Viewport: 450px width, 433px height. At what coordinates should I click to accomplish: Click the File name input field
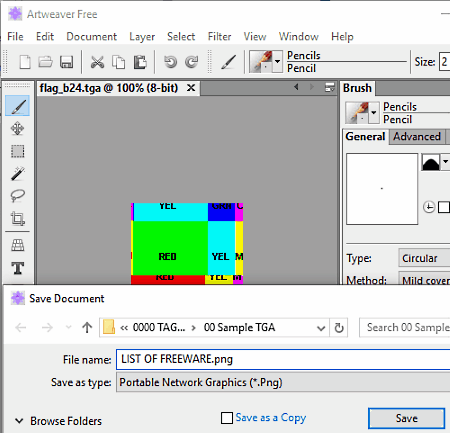pyautogui.click(x=283, y=359)
